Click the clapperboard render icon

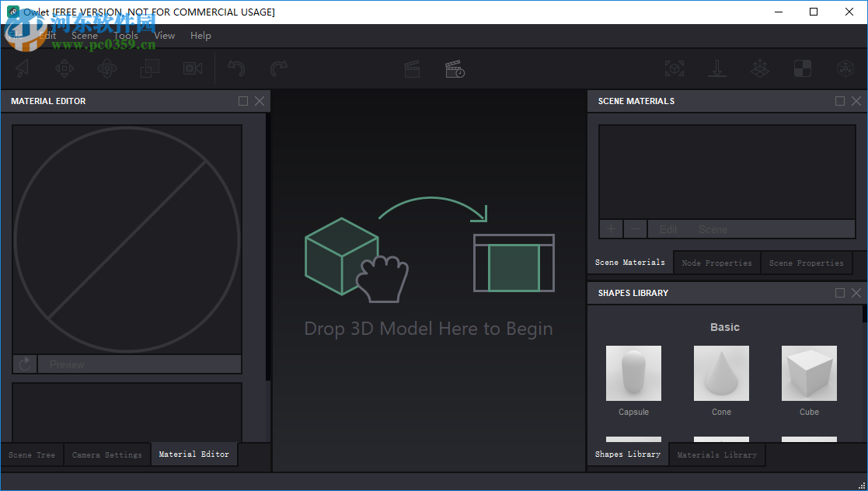point(412,68)
